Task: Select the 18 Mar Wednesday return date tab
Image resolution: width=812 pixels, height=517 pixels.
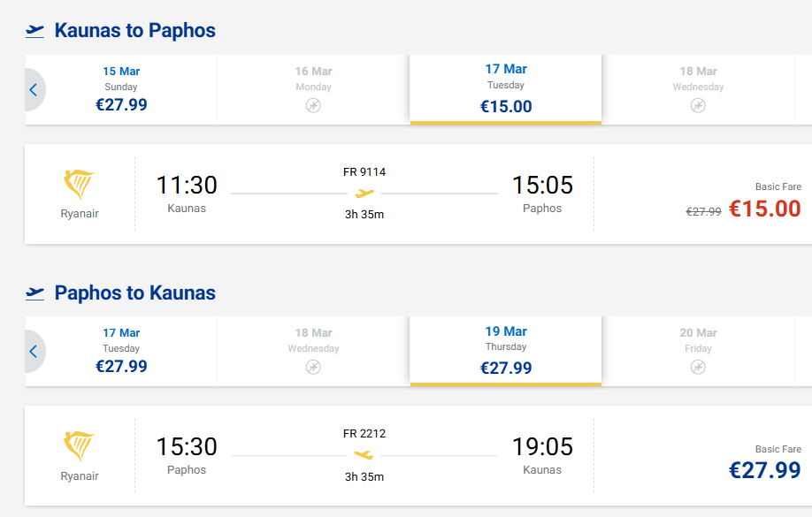Action: pos(313,351)
